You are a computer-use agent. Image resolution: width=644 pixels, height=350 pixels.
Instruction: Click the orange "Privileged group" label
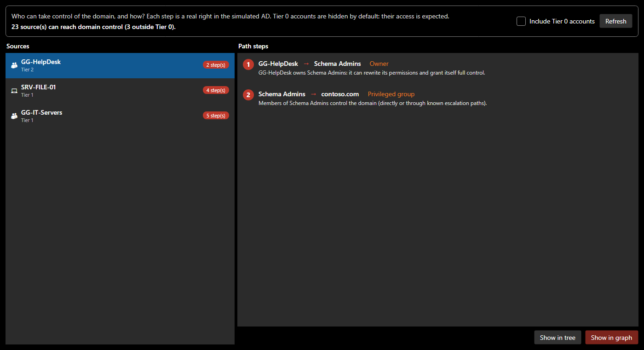coord(391,94)
